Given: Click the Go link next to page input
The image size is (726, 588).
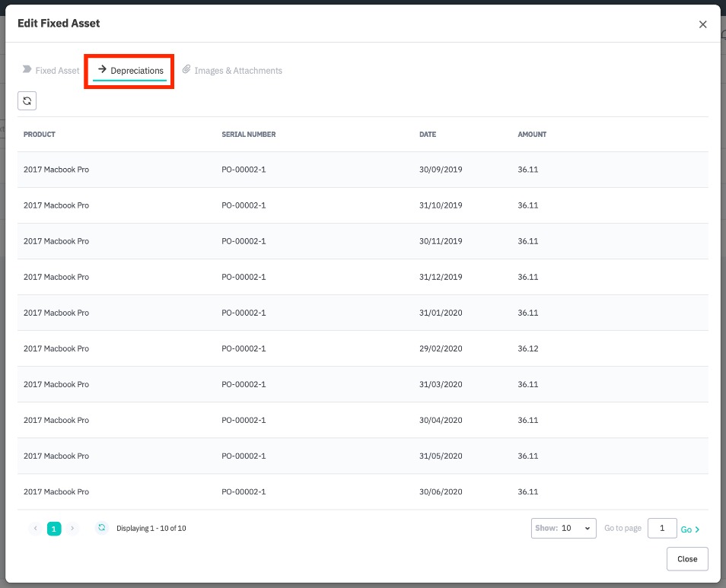Looking at the screenshot, I should pyautogui.click(x=689, y=529).
